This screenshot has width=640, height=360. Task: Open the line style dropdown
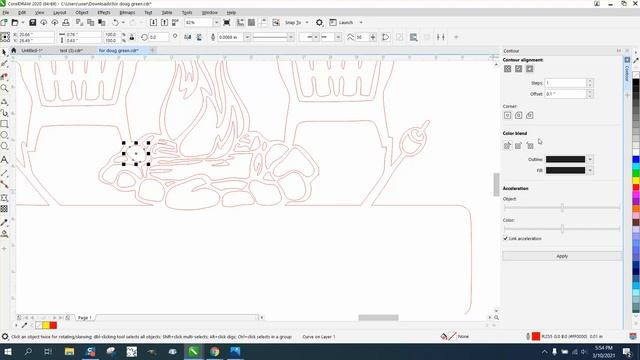tap(291, 37)
